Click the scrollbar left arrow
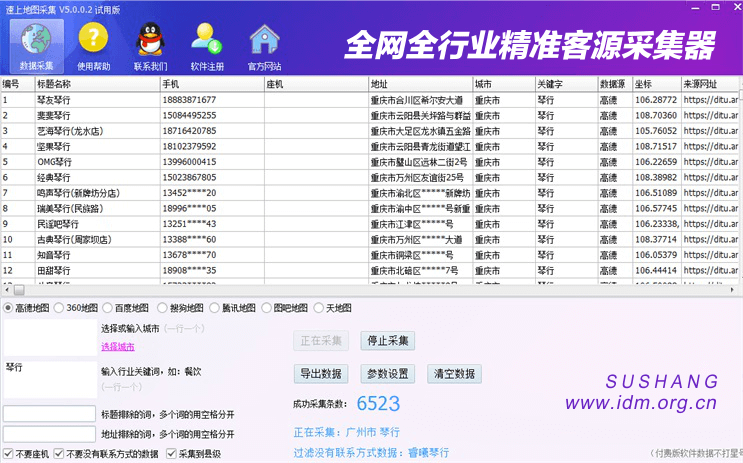 tap(7, 290)
